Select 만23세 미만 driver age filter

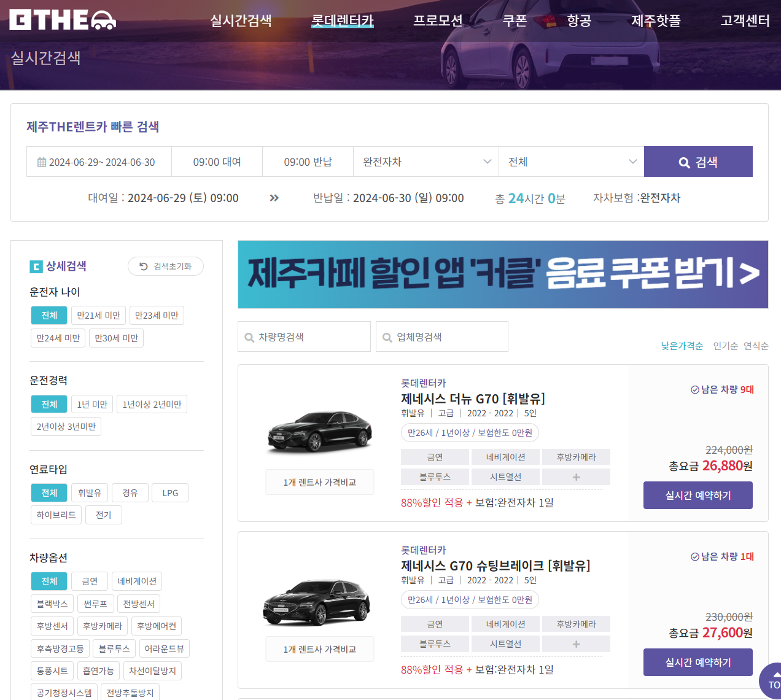coord(157,316)
